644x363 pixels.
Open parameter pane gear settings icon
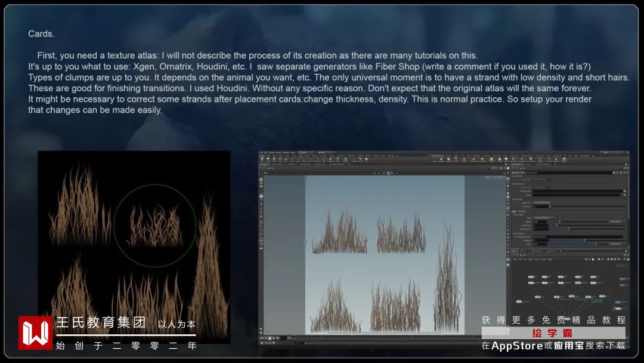click(x=614, y=173)
